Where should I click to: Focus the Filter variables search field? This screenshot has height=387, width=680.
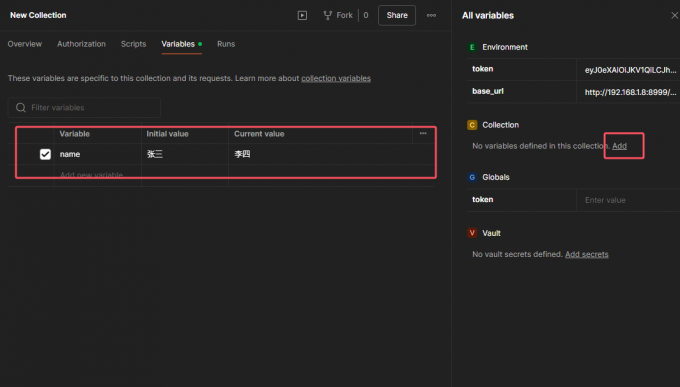pos(84,108)
